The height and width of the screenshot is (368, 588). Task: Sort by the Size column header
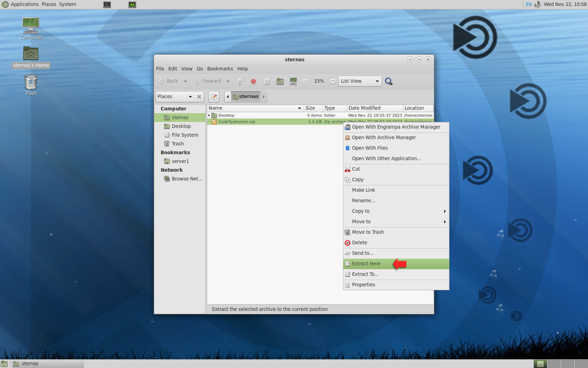313,108
